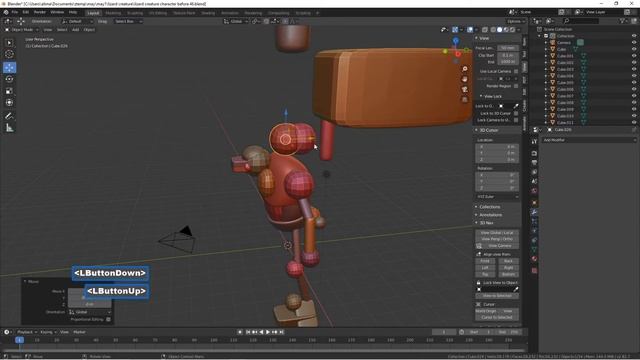Open the File menu
Viewport: 640px width, 360px height.
[15, 12]
